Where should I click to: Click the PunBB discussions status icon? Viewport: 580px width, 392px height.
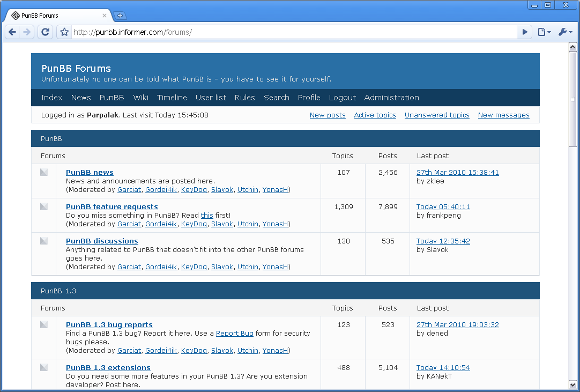click(44, 241)
